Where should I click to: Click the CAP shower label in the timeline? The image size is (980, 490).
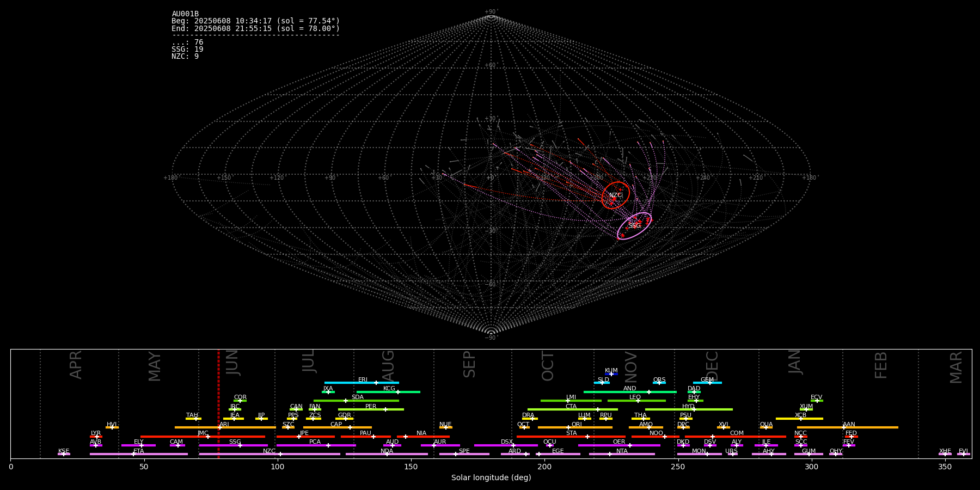[336, 425]
